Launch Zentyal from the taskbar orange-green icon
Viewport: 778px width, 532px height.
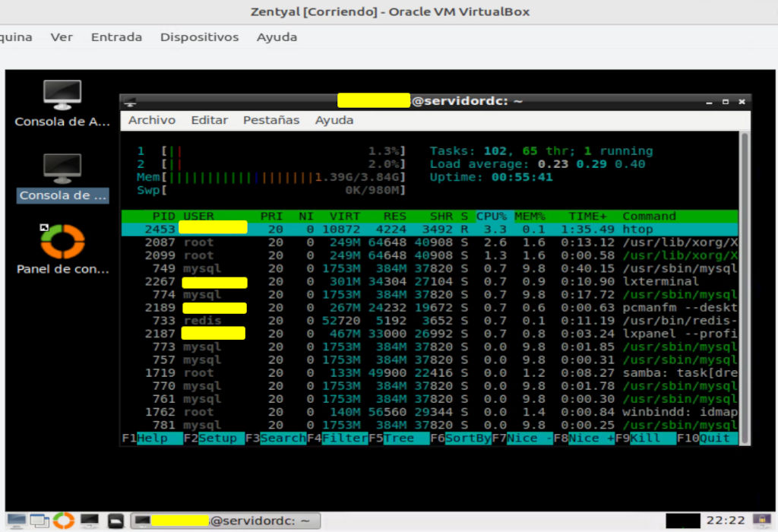coord(64,521)
